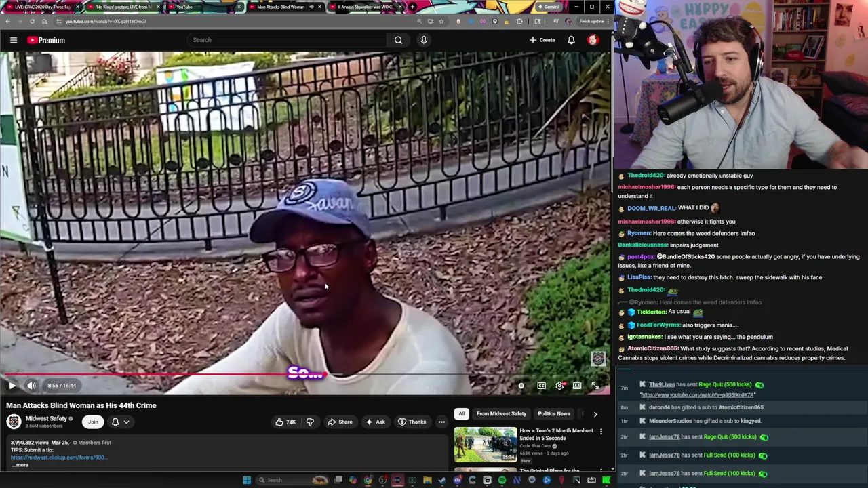
Task: Click the 8:55 / 16:44 time display
Action: 62,386
